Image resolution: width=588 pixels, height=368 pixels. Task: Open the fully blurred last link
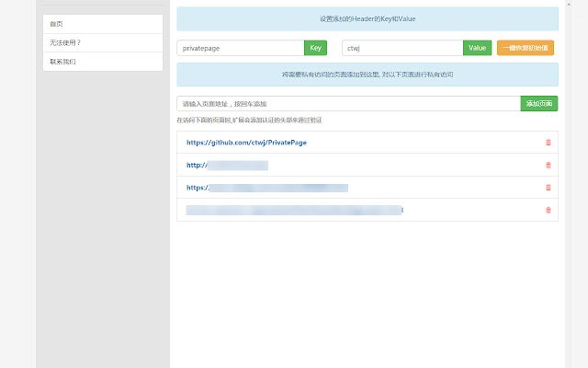click(294, 211)
